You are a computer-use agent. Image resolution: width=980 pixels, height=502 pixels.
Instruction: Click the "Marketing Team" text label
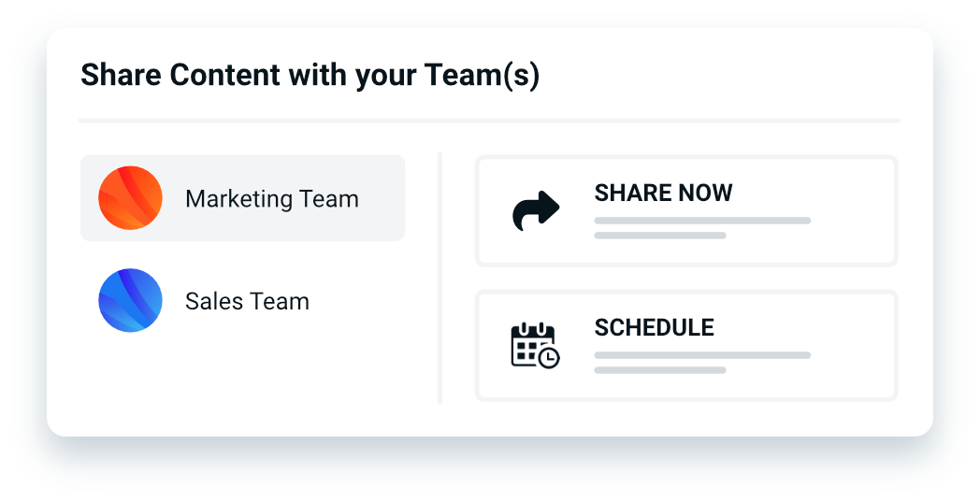coord(272,199)
